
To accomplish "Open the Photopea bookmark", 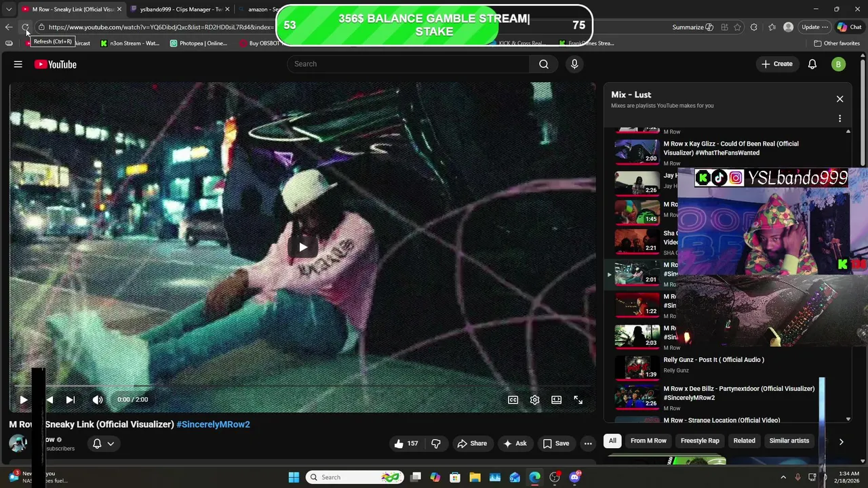I will 198,43.
